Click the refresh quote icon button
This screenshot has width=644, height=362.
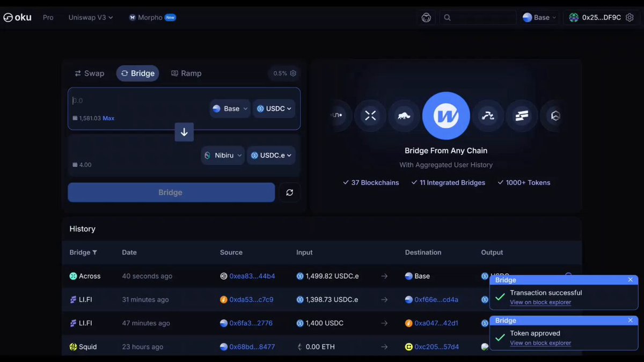point(290,193)
